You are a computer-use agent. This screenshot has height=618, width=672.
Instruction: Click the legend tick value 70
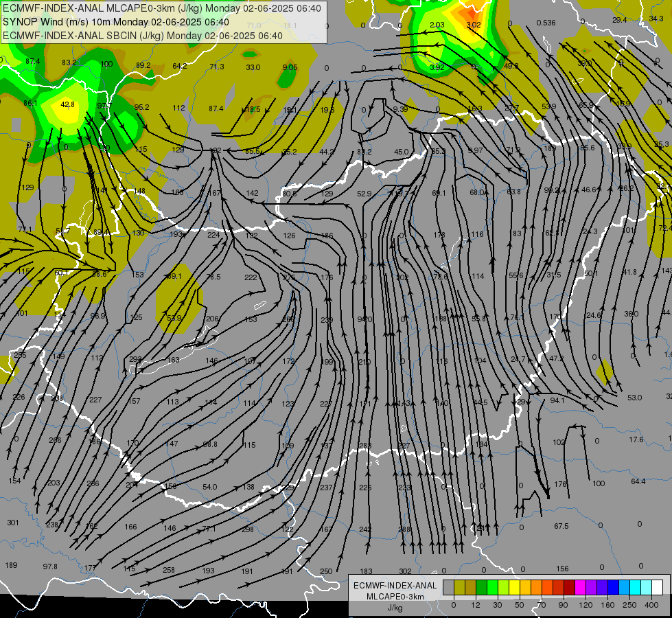pyautogui.click(x=542, y=605)
